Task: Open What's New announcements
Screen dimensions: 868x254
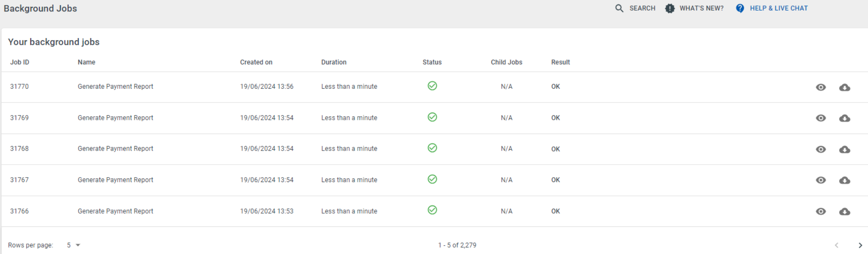Action: [x=694, y=8]
